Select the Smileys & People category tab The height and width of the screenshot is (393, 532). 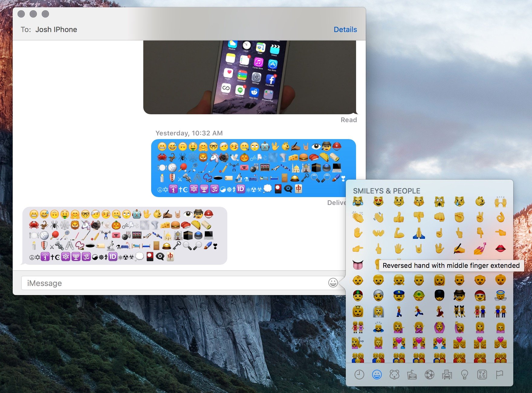pos(377,375)
